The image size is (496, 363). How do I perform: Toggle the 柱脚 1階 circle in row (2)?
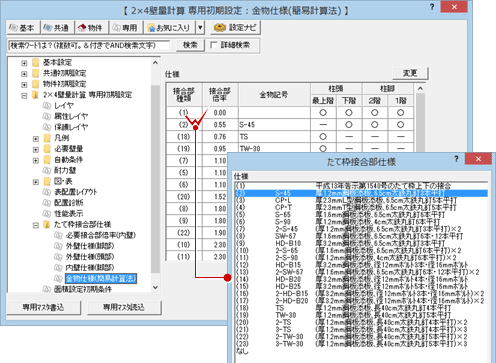(401, 125)
